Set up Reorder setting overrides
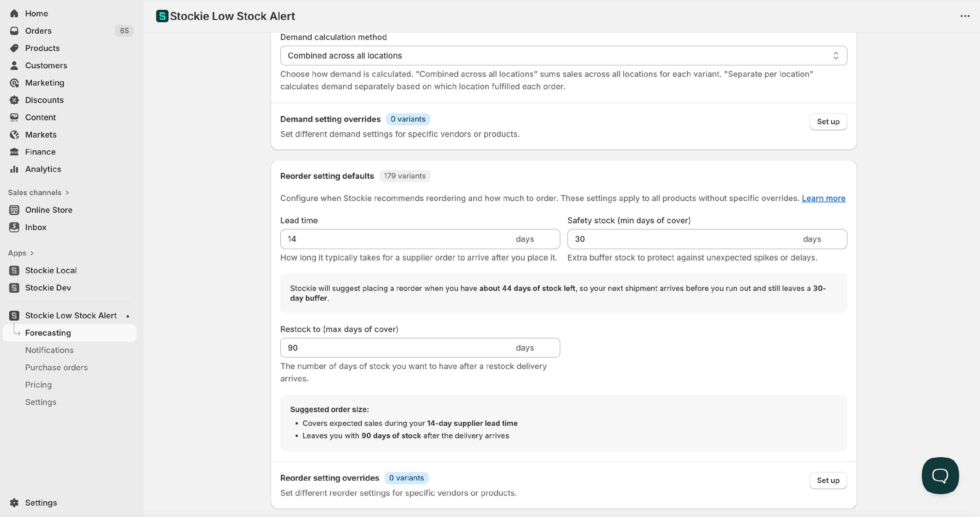Screen dimensions: 980x517 tap(828, 480)
